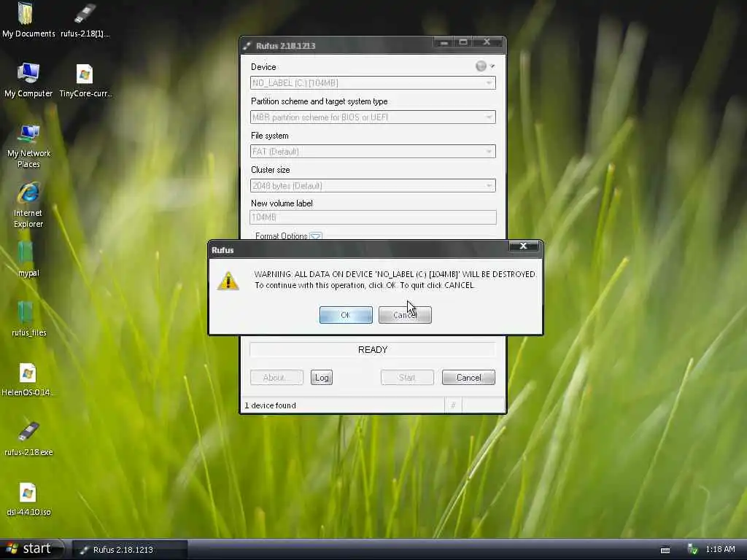This screenshot has width=747, height=560.
Task: Open the Log in Rufus
Action: pos(322,378)
